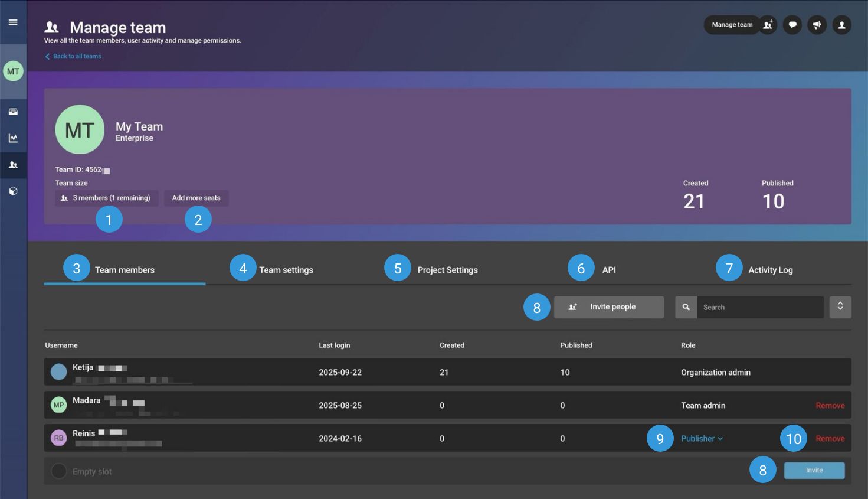Viewport: 868px width, 499px height.
Task: Toggle the sort order button beside search
Action: pyautogui.click(x=840, y=307)
